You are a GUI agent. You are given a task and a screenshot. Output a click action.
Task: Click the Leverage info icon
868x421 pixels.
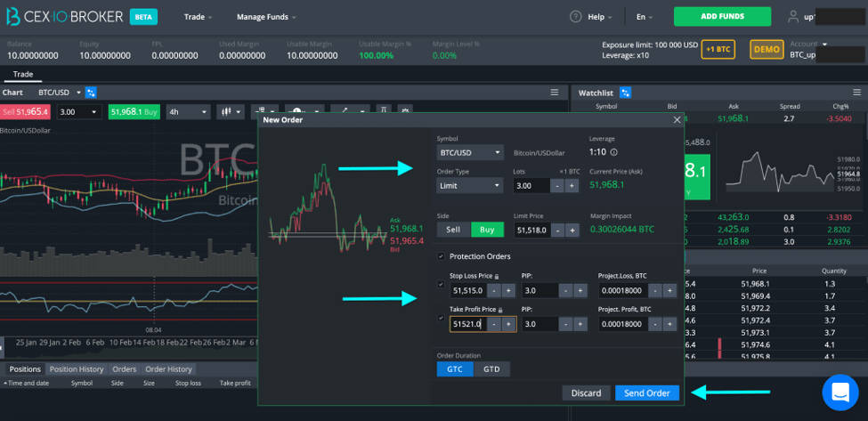pyautogui.click(x=614, y=153)
